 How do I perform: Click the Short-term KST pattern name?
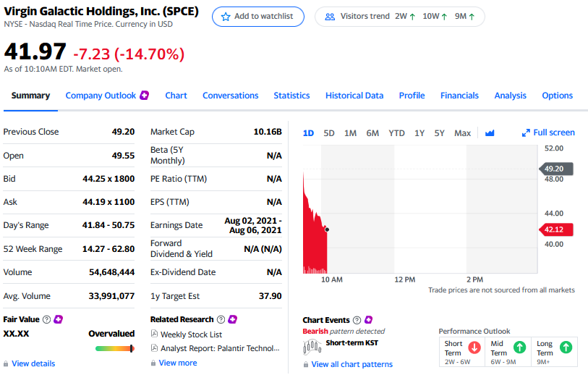point(351,342)
